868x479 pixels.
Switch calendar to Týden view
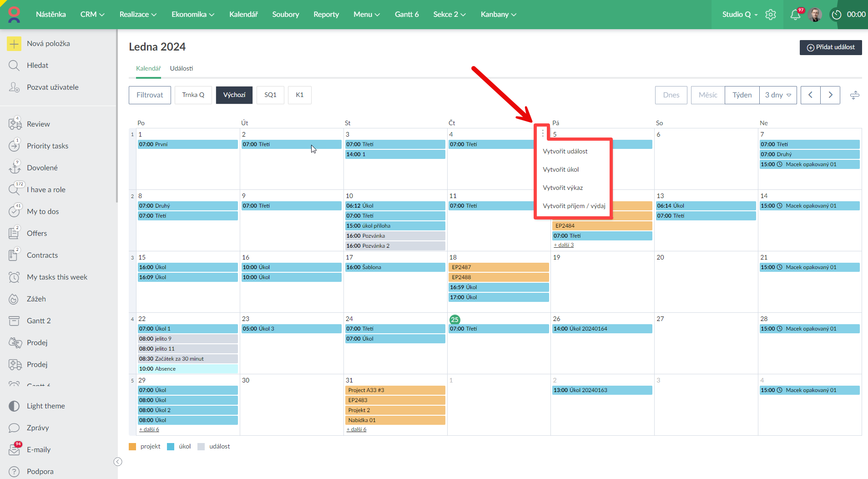742,95
